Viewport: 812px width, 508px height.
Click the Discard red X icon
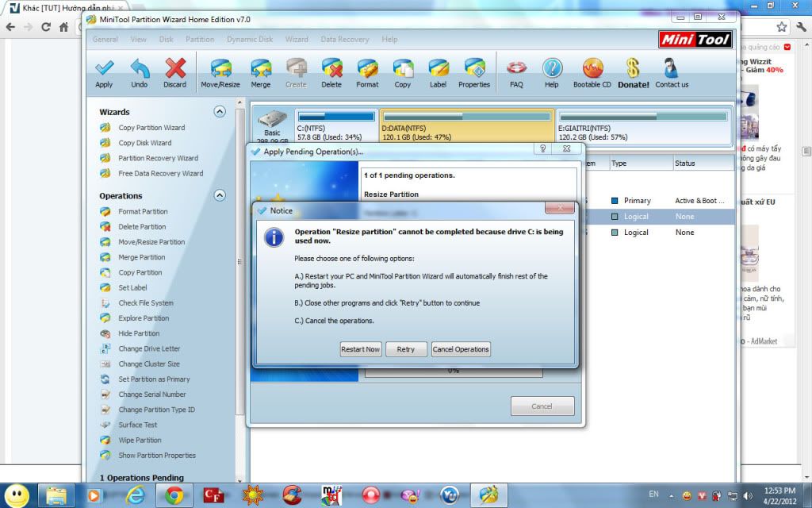175,68
